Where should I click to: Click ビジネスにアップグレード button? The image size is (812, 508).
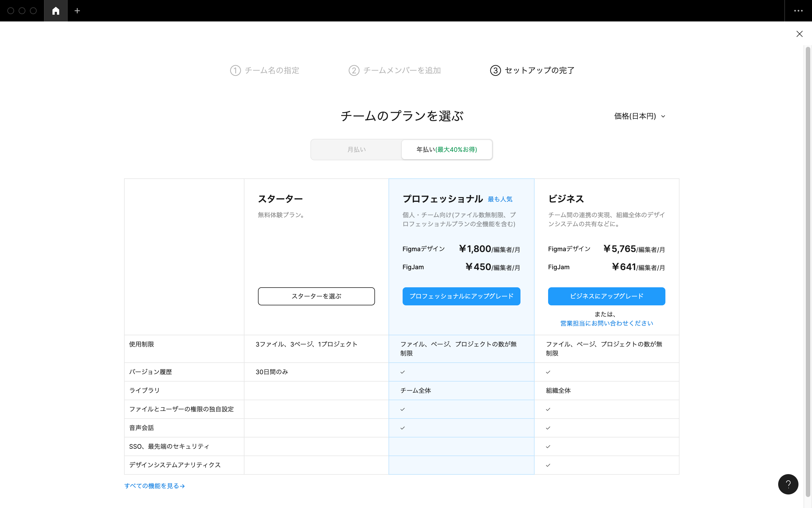606,296
